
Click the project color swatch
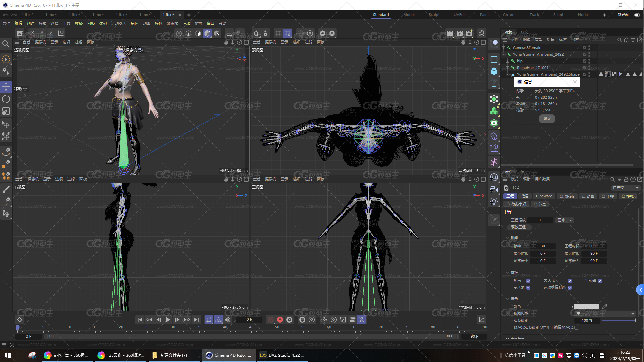(x=586, y=307)
